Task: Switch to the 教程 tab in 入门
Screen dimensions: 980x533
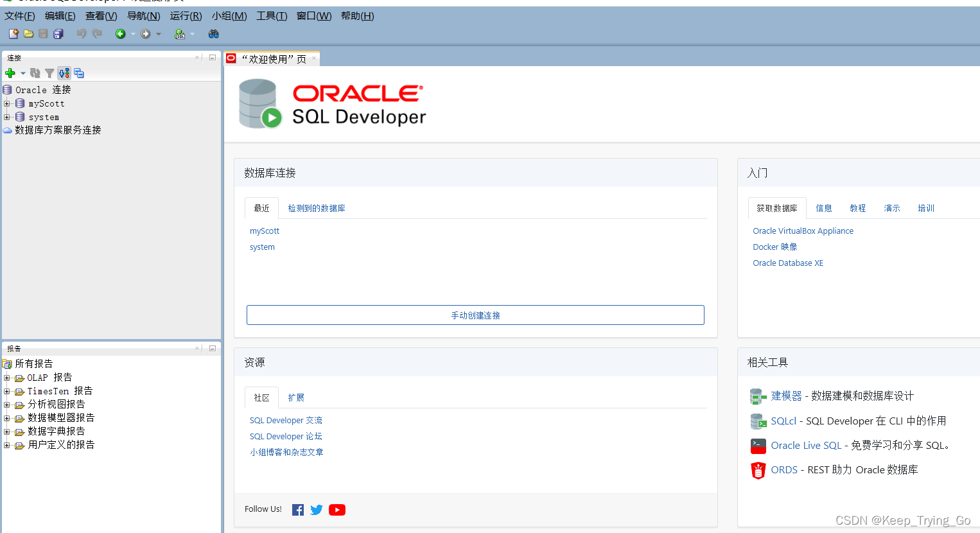Action: [x=858, y=209]
